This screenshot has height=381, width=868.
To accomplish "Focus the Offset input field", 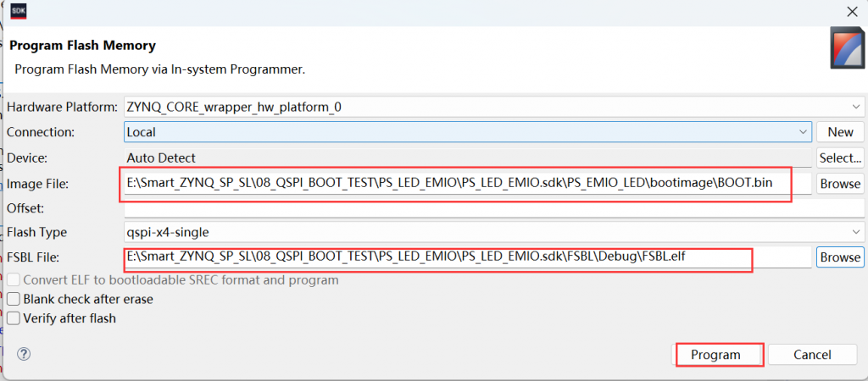I will 492,207.
